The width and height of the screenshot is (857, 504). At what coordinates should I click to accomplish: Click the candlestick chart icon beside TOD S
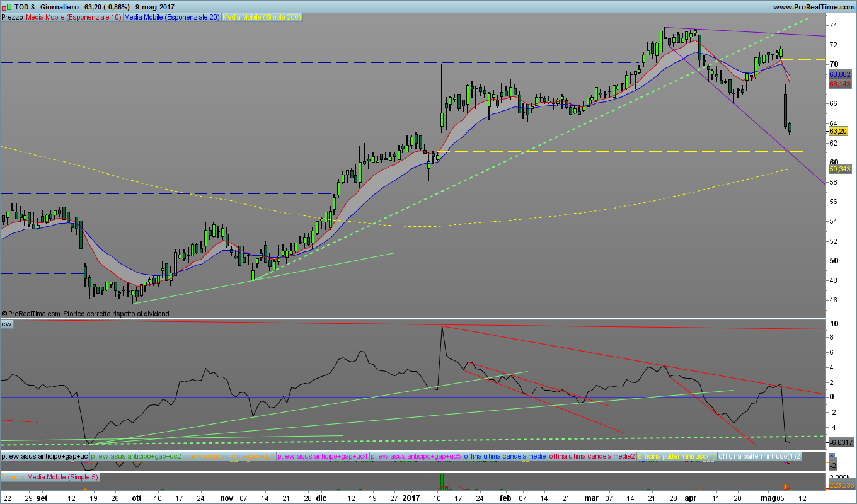pyautogui.click(x=6, y=6)
